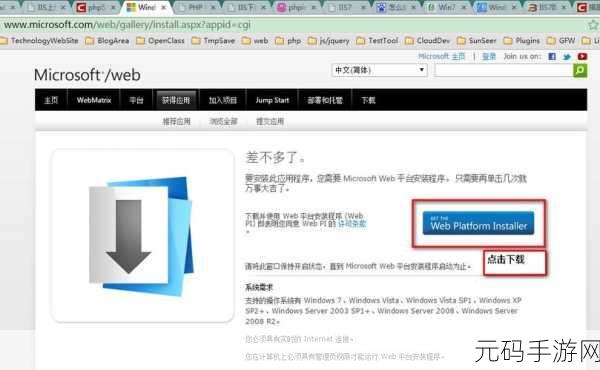The height and width of the screenshot is (370, 600).
Task: Switch to the purple php browser tab
Action: [296, 7]
